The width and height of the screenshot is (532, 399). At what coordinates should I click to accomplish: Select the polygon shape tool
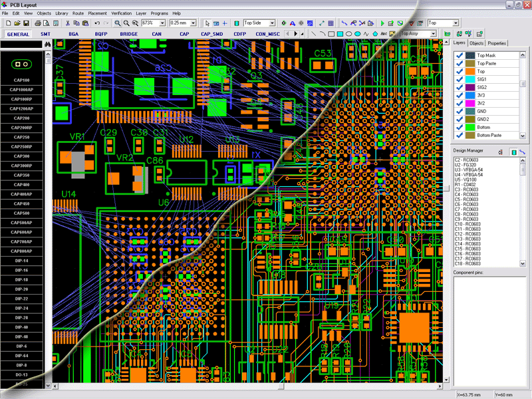pyautogui.click(x=375, y=34)
